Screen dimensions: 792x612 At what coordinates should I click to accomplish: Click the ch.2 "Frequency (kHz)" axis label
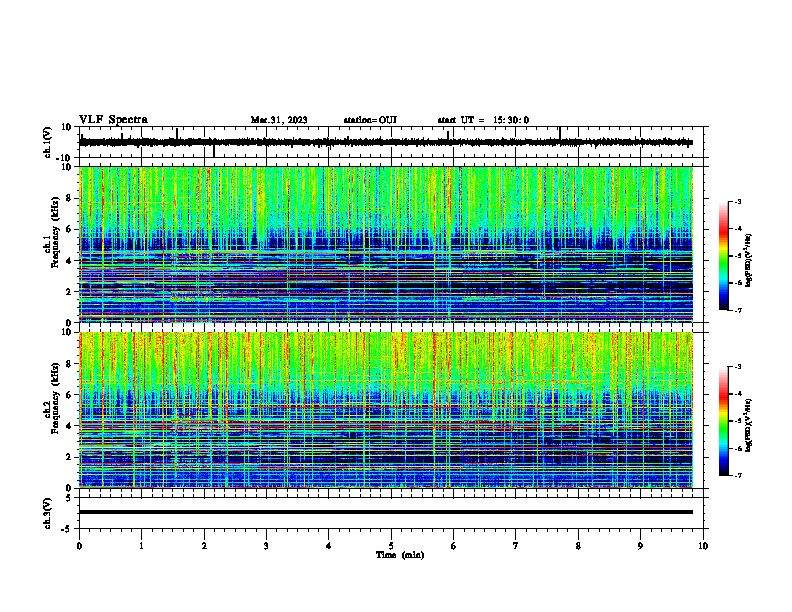pyautogui.click(x=55, y=398)
